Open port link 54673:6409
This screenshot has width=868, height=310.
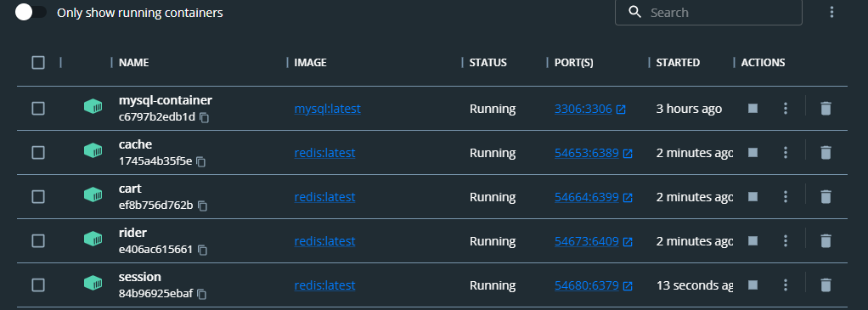(594, 241)
